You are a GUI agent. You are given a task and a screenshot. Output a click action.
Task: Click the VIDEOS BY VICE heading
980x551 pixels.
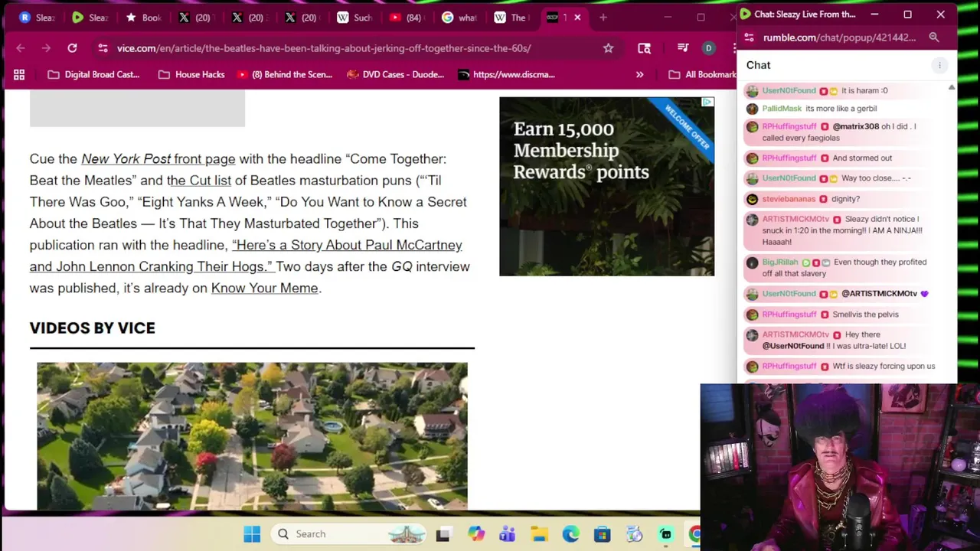pos(92,328)
